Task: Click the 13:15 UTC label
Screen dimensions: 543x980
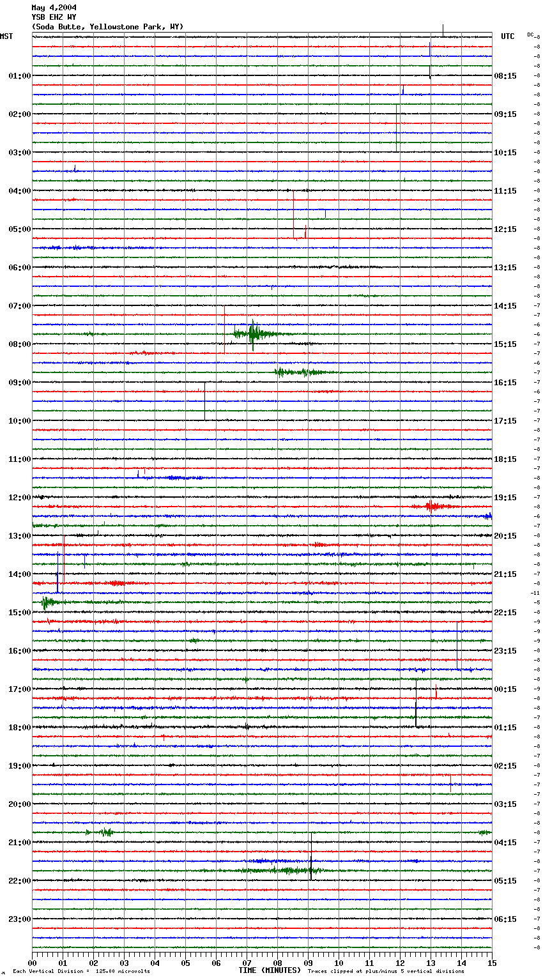Action: [505, 268]
